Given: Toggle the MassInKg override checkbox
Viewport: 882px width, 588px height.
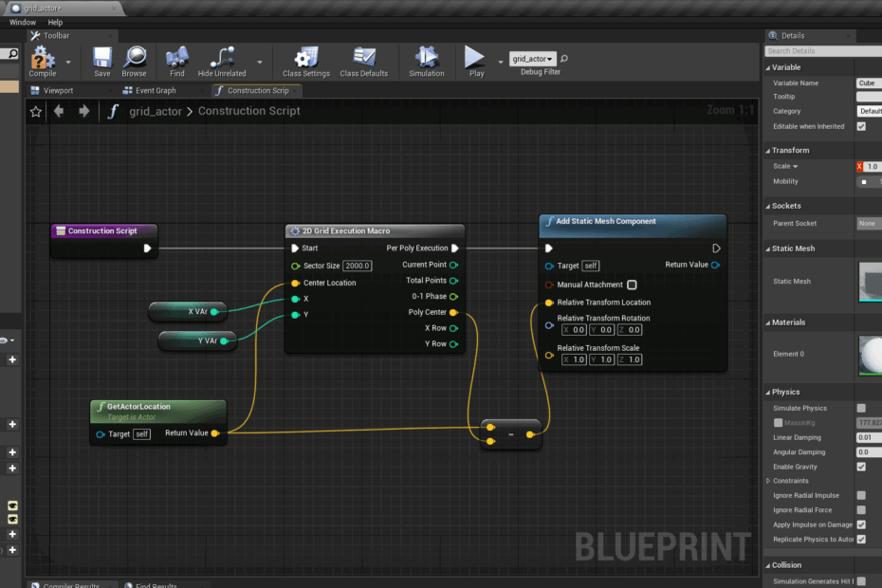Looking at the screenshot, I should 778,423.
